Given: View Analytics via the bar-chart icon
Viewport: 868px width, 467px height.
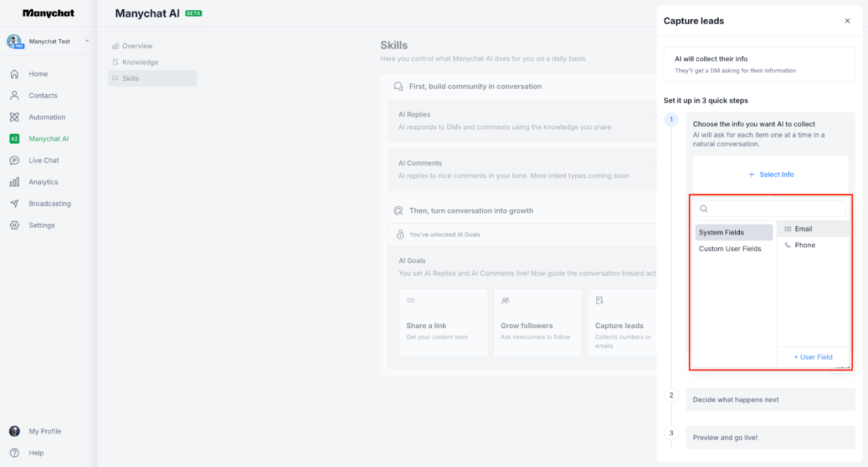Looking at the screenshot, I should coord(14,181).
